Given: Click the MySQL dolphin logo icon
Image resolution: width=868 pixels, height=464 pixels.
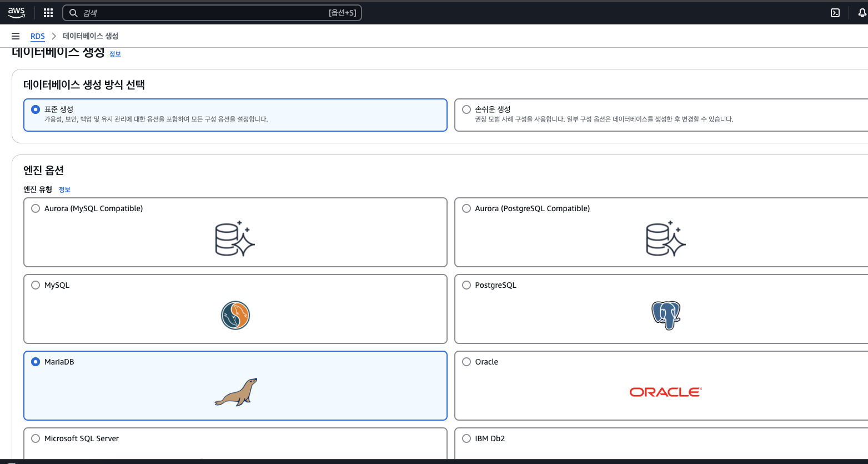Looking at the screenshot, I should coord(235,315).
